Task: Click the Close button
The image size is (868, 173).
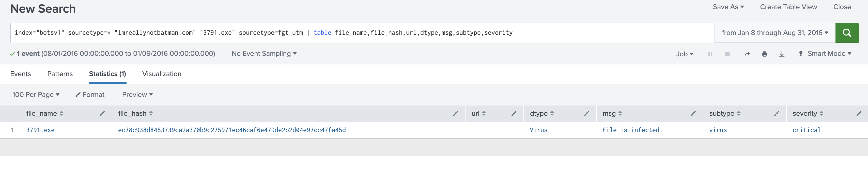Action: (842, 7)
